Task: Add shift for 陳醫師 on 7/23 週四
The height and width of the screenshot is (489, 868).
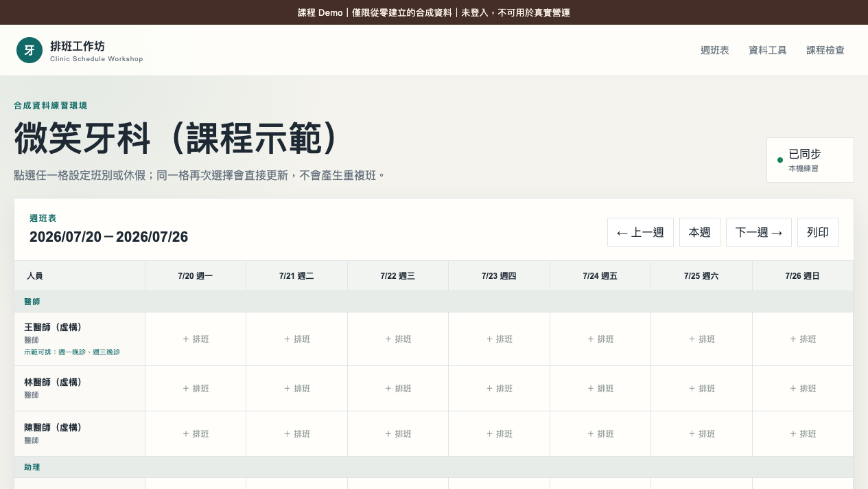Action: point(500,434)
